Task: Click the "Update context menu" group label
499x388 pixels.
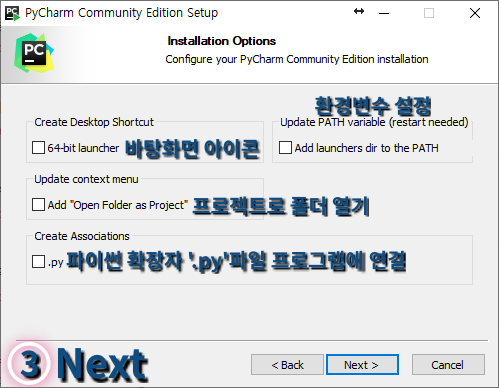Action: [x=86, y=179]
